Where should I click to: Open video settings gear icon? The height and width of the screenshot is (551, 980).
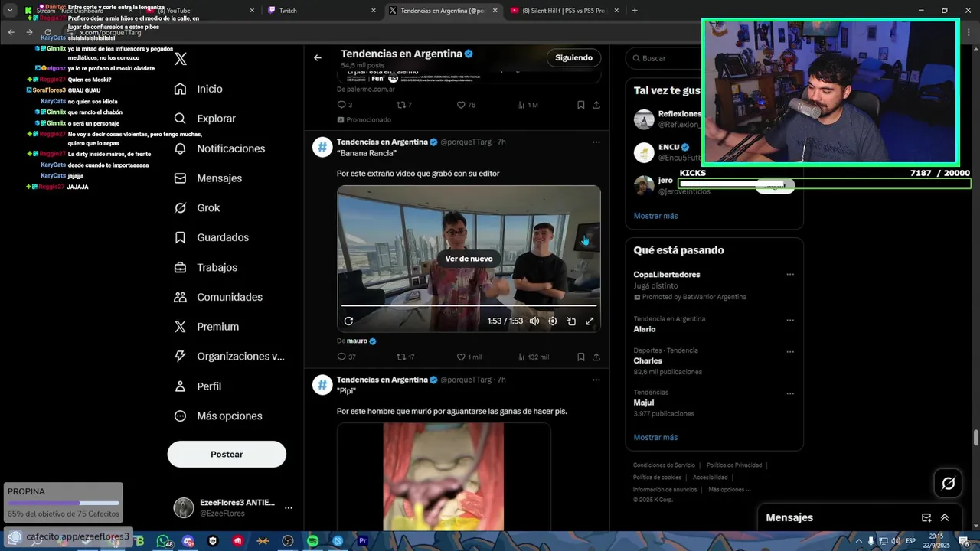553,321
